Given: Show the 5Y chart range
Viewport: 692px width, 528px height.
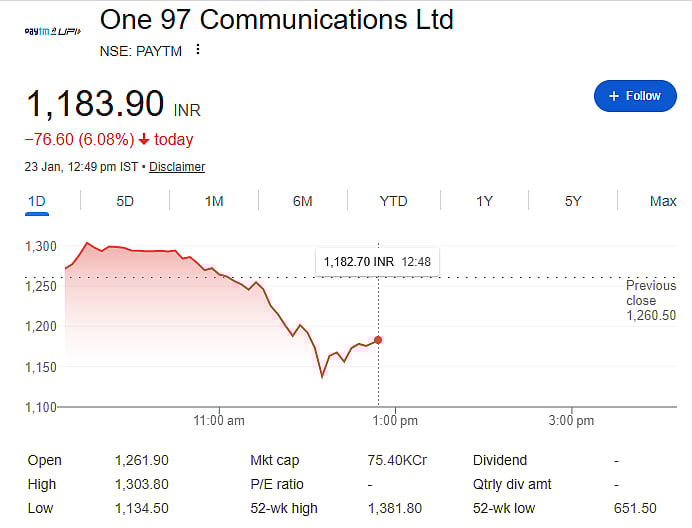Looking at the screenshot, I should tap(573, 201).
